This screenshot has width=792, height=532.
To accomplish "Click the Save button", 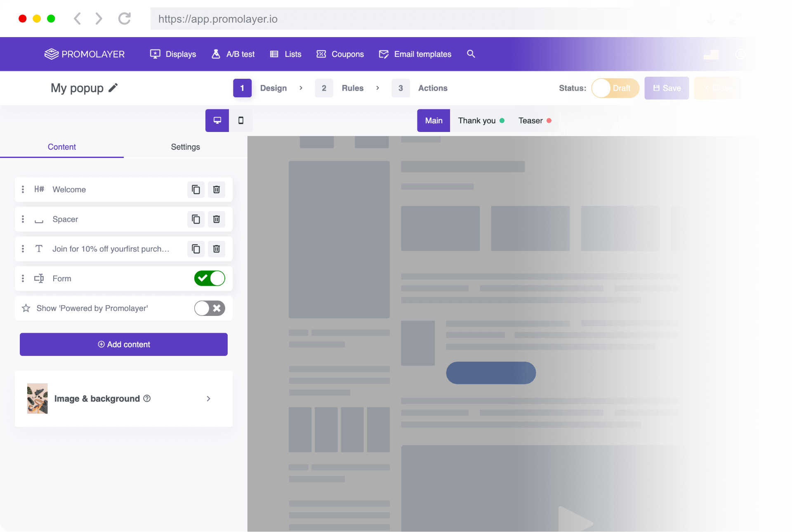I will (667, 88).
